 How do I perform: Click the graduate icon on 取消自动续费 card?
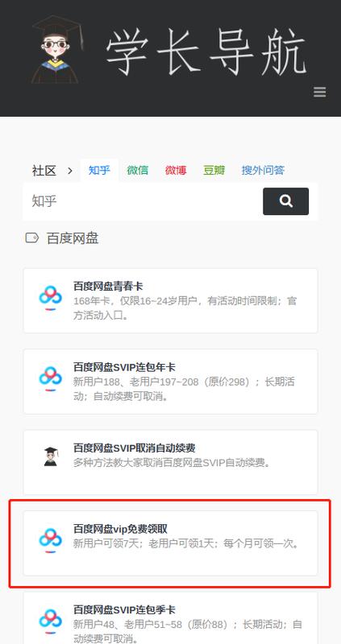51,456
